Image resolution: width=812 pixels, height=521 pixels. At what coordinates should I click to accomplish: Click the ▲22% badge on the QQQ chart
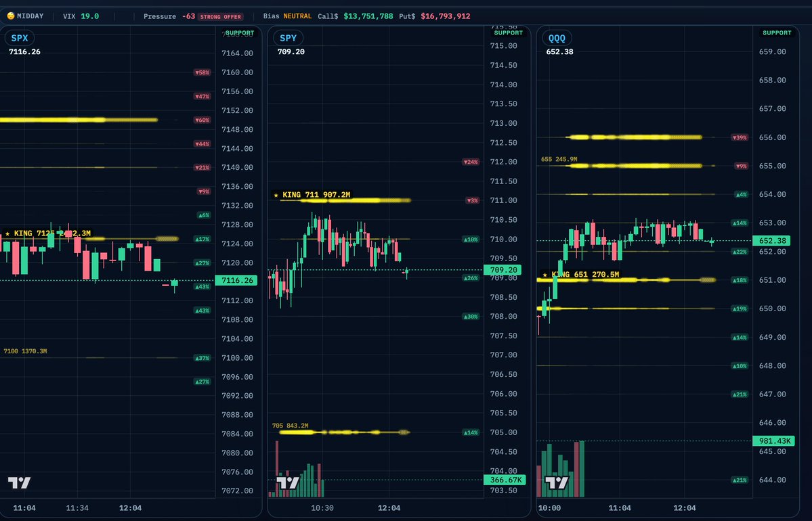[x=740, y=252]
